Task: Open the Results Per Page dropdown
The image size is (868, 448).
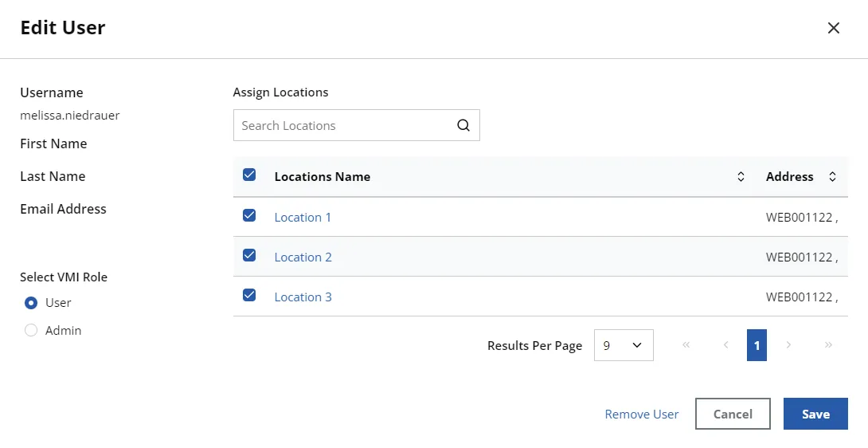Action: pos(624,345)
